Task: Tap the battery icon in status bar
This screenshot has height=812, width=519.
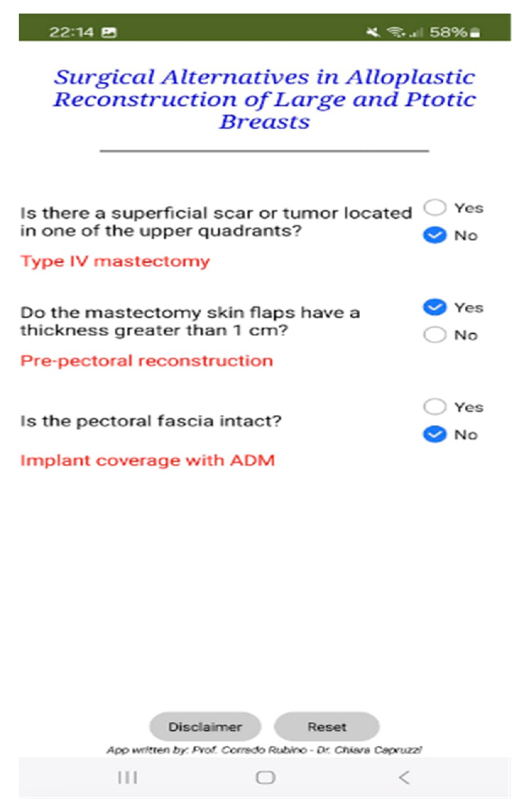Action: click(x=475, y=32)
